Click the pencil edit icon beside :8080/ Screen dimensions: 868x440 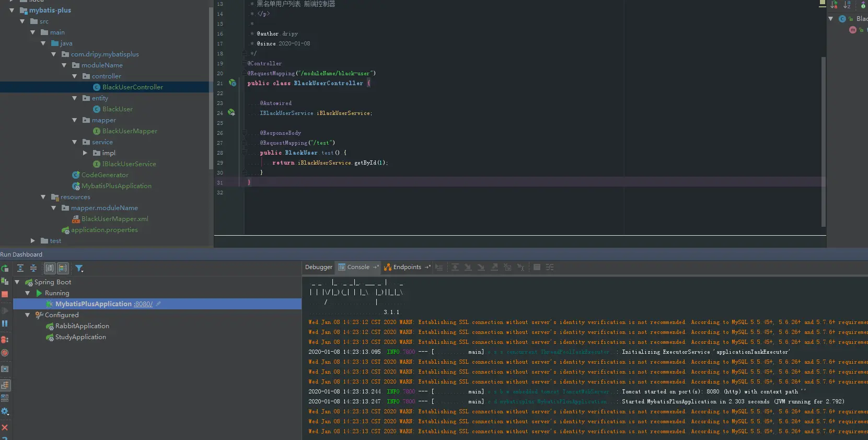pyautogui.click(x=158, y=304)
